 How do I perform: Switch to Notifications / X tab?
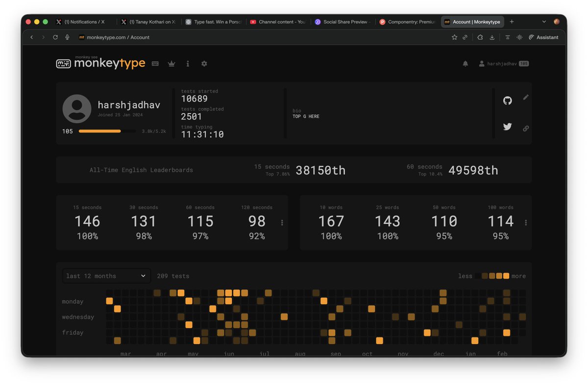click(84, 22)
